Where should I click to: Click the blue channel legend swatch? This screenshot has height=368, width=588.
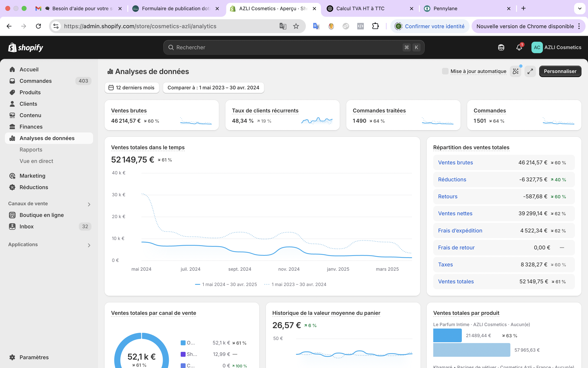click(183, 343)
